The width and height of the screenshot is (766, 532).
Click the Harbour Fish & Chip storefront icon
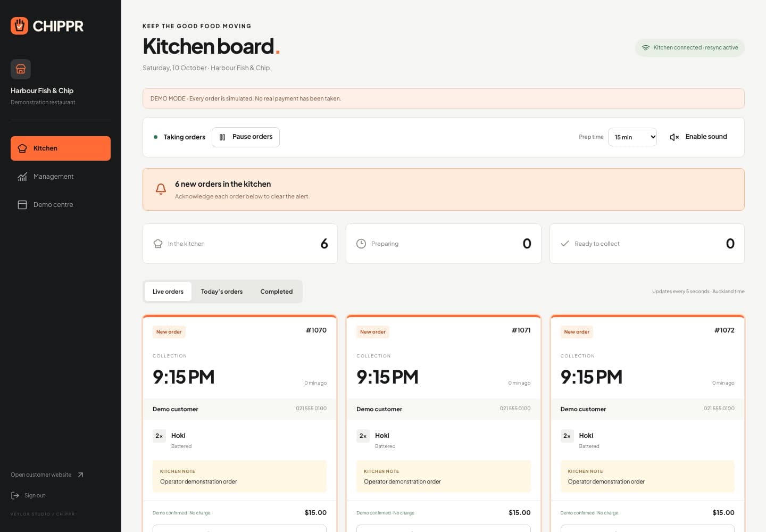click(x=21, y=69)
